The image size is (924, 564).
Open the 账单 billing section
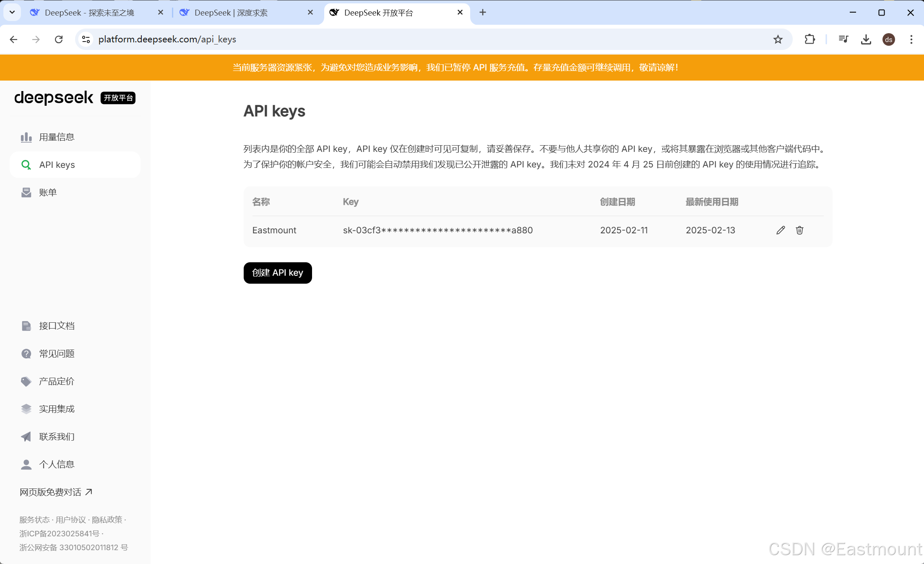(x=48, y=193)
